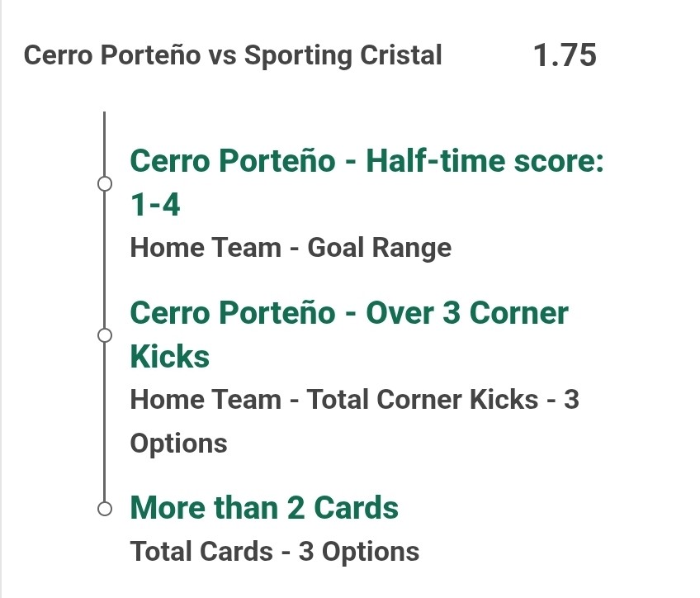Click the Over 3 Corner Kicks circle marker
Screen dimensions: 700x598
point(105,335)
